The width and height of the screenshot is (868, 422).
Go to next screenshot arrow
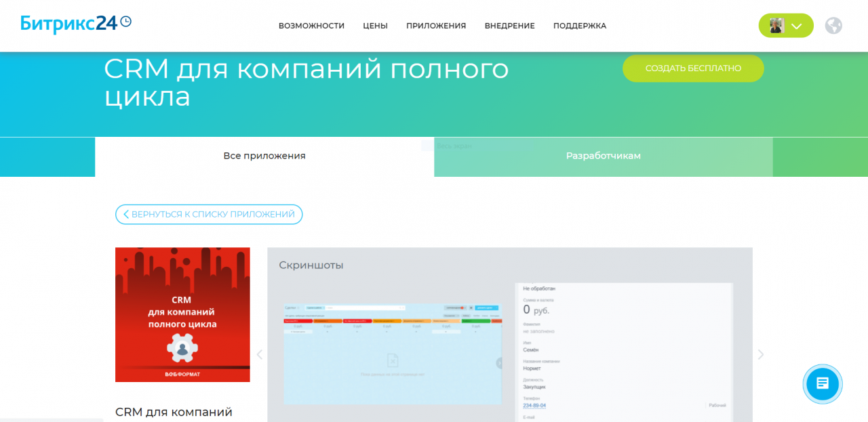coord(761,354)
